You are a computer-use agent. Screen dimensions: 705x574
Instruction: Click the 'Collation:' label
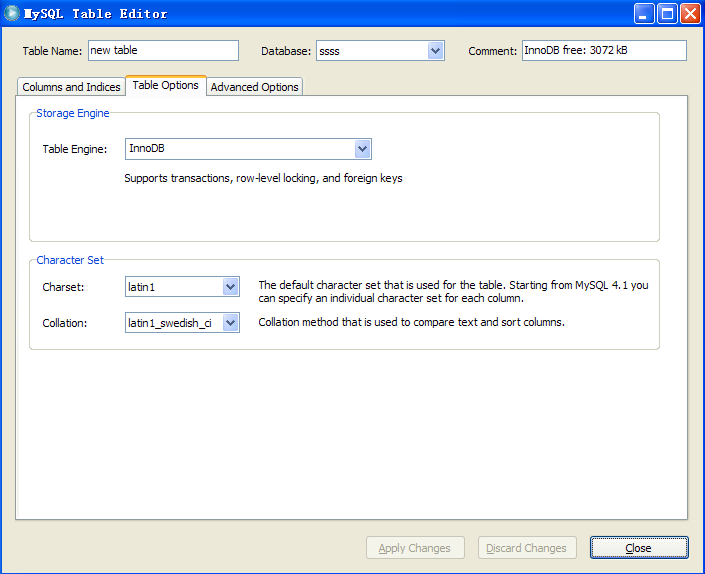[x=65, y=323]
